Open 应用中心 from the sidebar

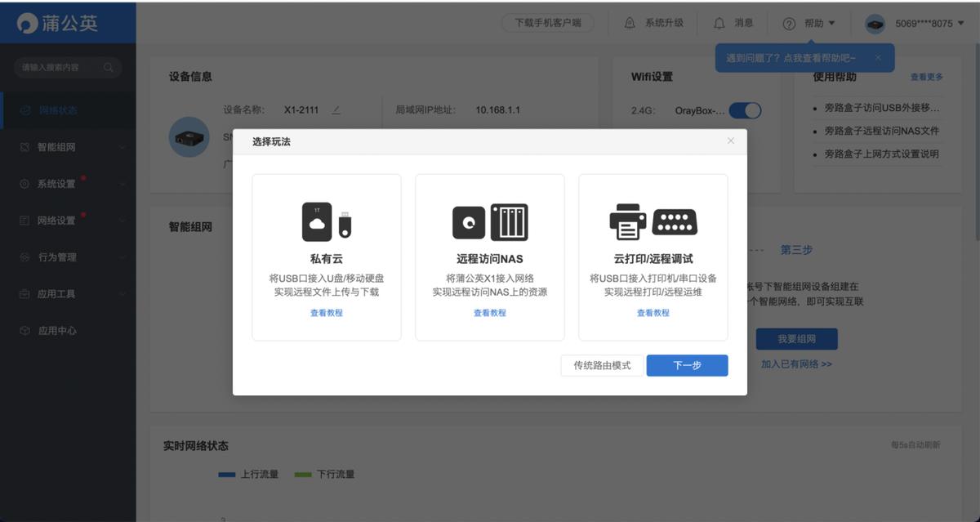[51, 330]
